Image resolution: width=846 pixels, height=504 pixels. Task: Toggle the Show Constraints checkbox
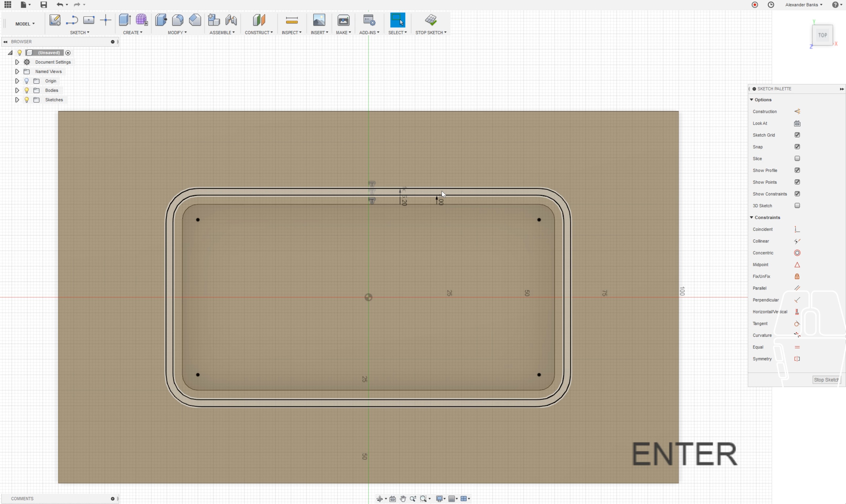coord(797,194)
